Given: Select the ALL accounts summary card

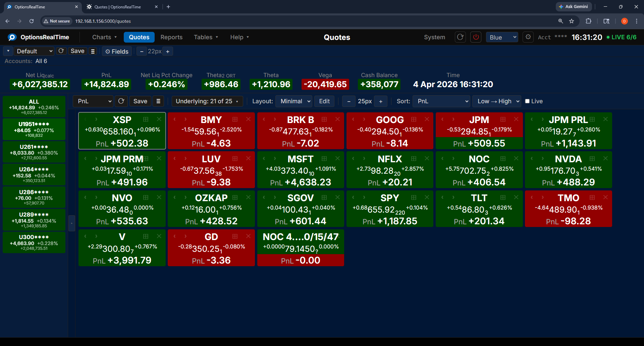Looking at the screenshot, I should (34, 107).
